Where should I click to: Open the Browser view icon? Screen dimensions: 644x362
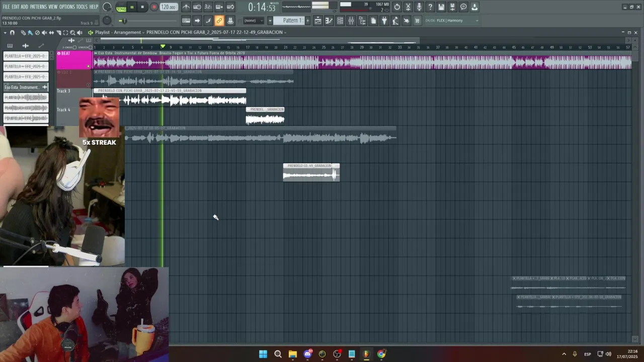(362, 21)
